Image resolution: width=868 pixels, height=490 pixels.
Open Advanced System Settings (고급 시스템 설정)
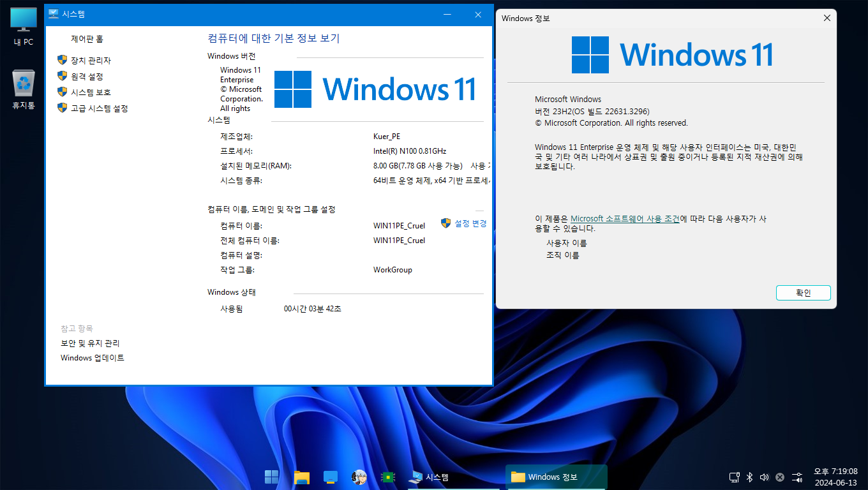[100, 108]
